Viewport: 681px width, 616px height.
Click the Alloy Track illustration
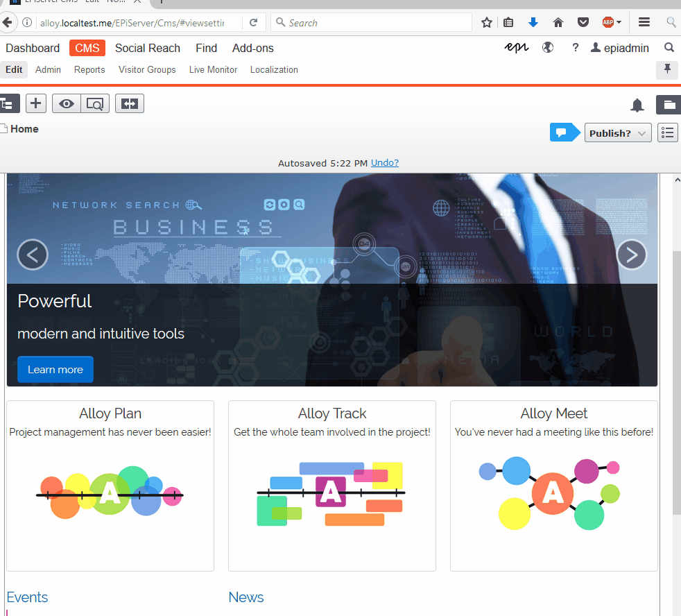pyautogui.click(x=331, y=494)
